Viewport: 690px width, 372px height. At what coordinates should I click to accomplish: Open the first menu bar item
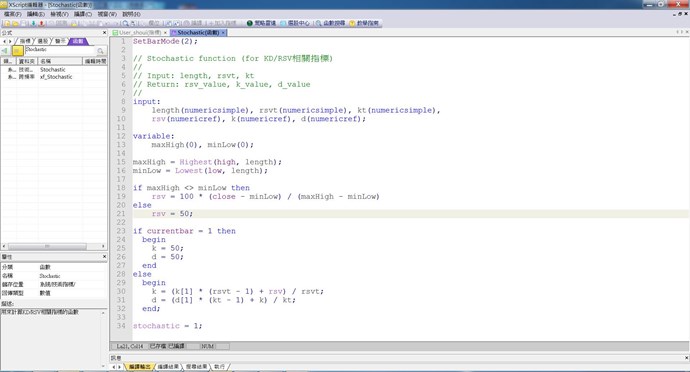[x=12, y=14]
